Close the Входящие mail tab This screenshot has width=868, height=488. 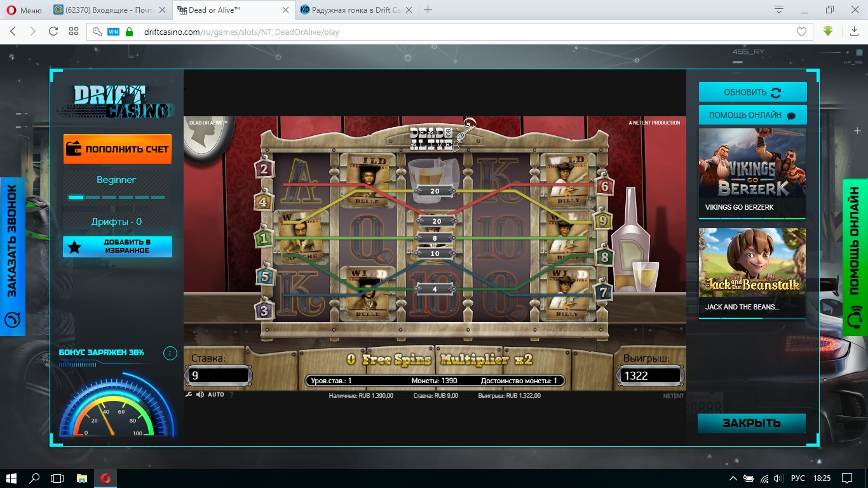pyautogui.click(x=163, y=10)
